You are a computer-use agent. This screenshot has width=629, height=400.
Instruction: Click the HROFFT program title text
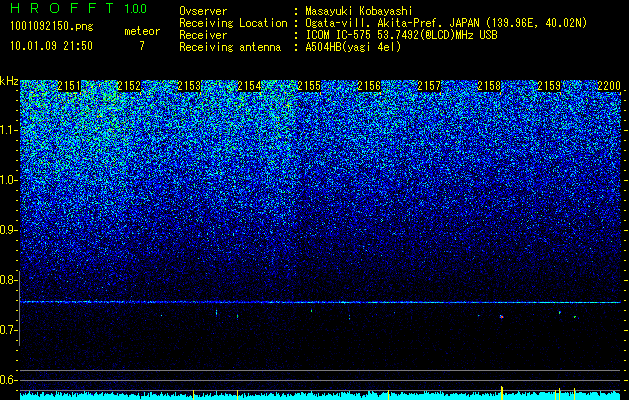click(x=62, y=8)
